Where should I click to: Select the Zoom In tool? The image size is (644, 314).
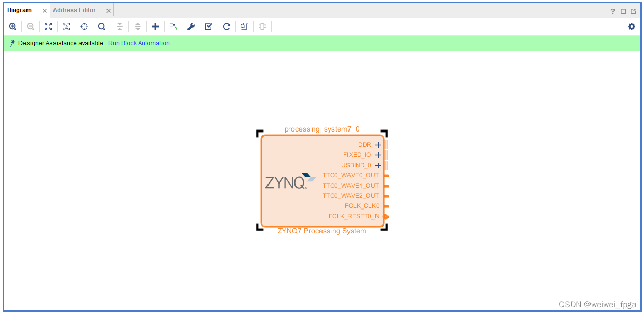(x=13, y=26)
